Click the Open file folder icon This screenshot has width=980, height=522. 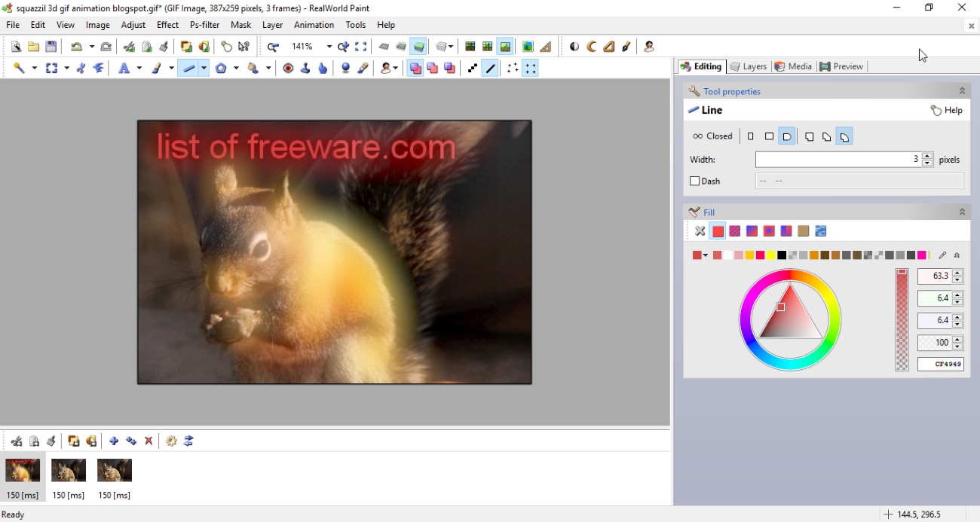pos(33,47)
